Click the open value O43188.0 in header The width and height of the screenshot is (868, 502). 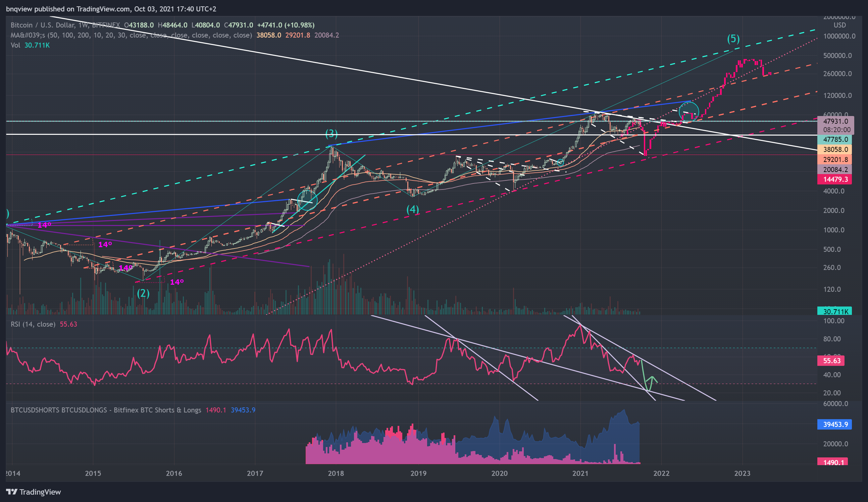click(x=139, y=25)
